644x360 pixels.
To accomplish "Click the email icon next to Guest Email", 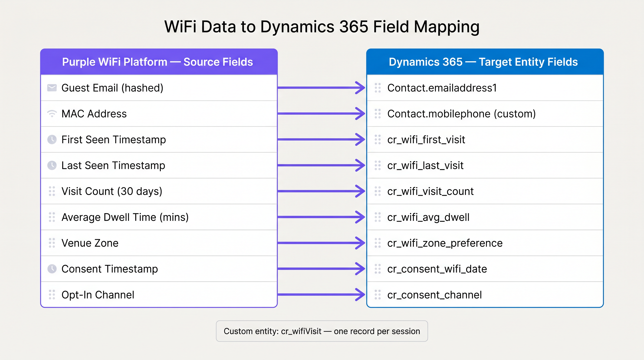I will point(52,88).
